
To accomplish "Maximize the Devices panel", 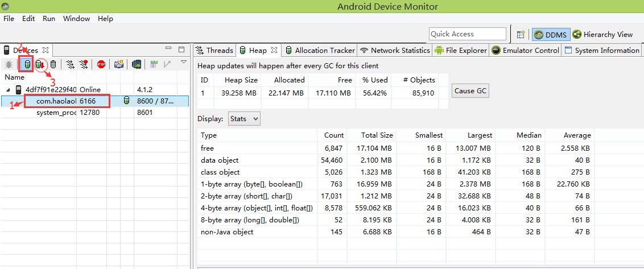I will [181, 49].
